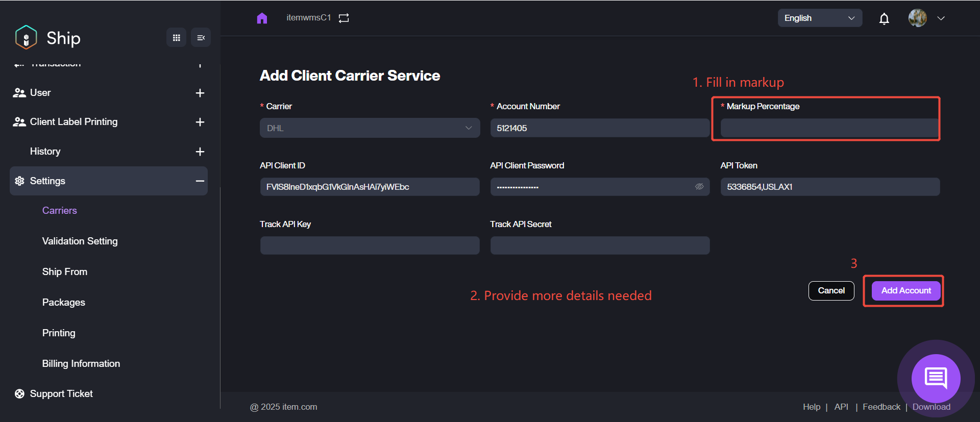Open Validation Setting in sidebar
The height and width of the screenshot is (422, 980).
coord(80,241)
